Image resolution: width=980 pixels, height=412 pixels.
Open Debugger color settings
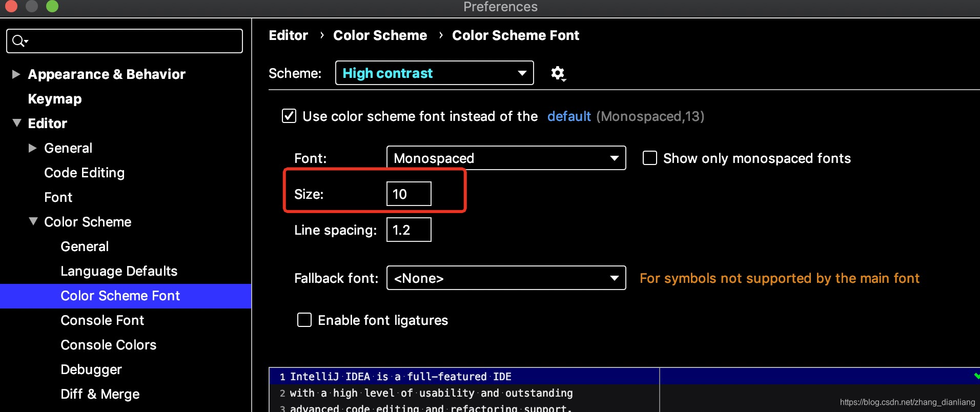[x=91, y=369]
